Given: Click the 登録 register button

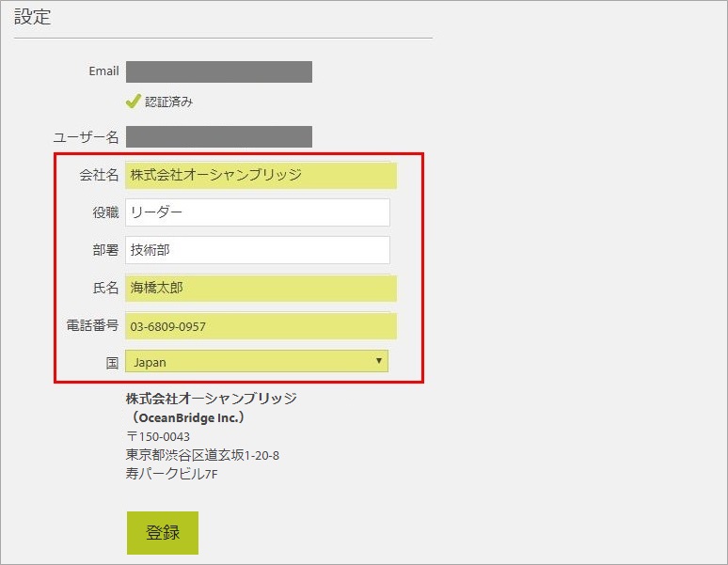Looking at the screenshot, I should pyautogui.click(x=163, y=532).
